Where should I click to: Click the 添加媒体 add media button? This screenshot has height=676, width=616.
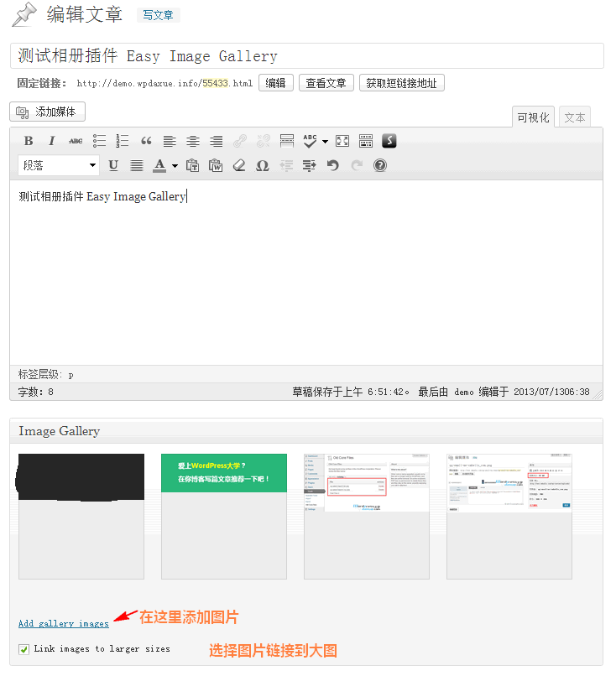48,112
